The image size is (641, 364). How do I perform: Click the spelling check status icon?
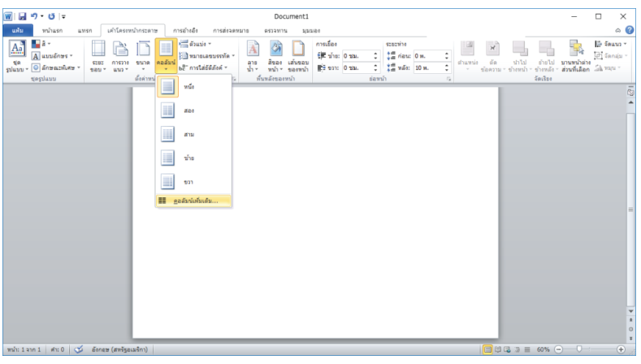(79, 349)
